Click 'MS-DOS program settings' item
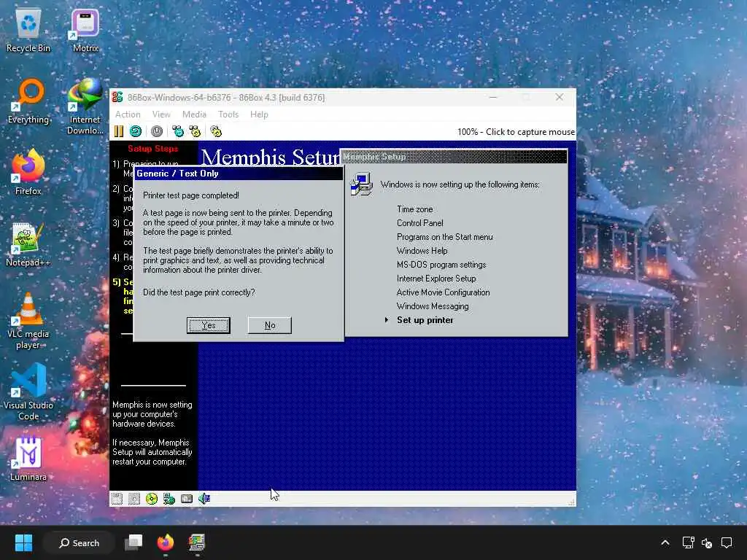The height and width of the screenshot is (560, 747). pos(441,264)
